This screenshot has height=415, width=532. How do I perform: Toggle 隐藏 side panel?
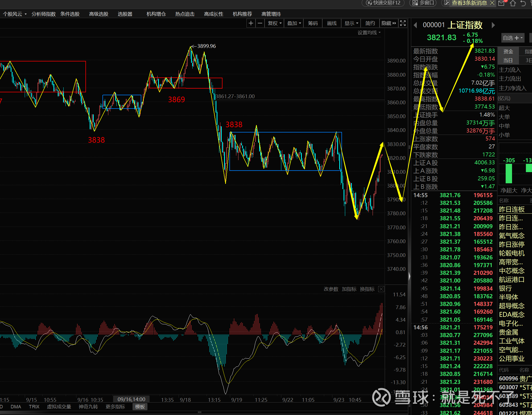[389, 23]
